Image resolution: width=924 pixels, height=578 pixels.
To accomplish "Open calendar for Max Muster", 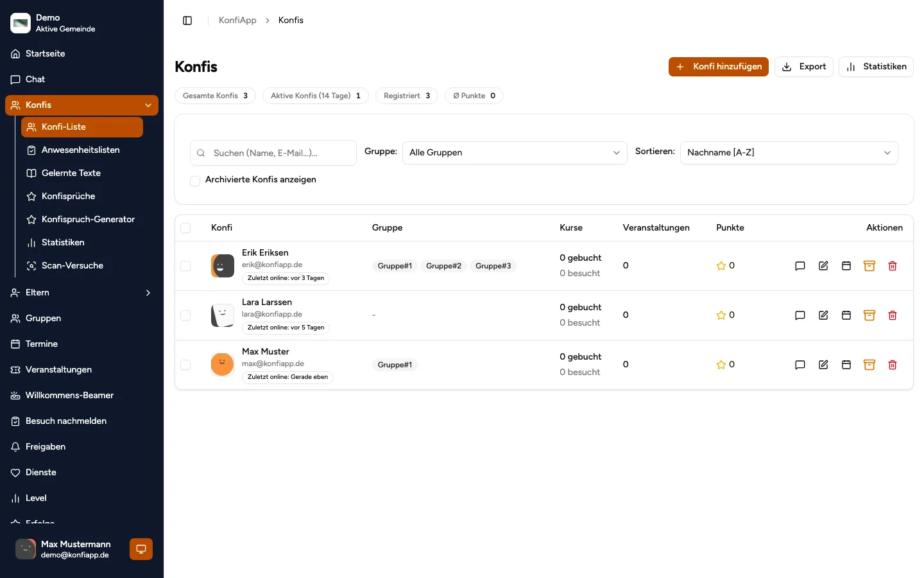I will 846,365.
